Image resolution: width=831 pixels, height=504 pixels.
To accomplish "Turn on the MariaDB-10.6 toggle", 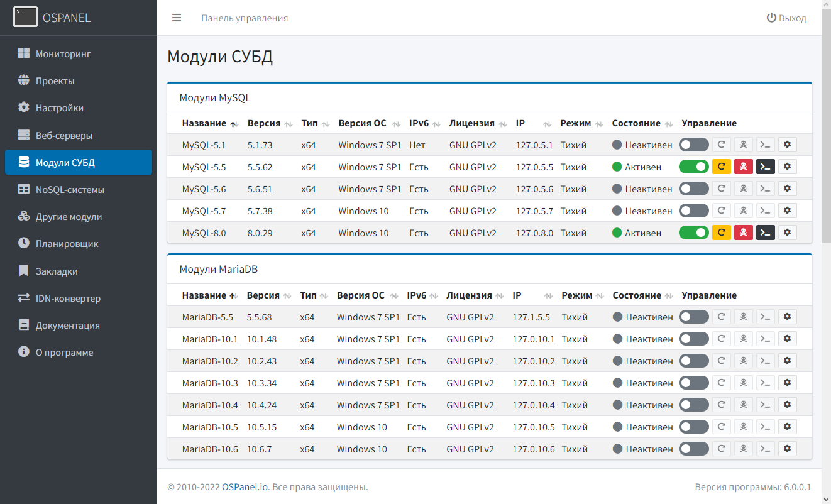I will [x=693, y=449].
